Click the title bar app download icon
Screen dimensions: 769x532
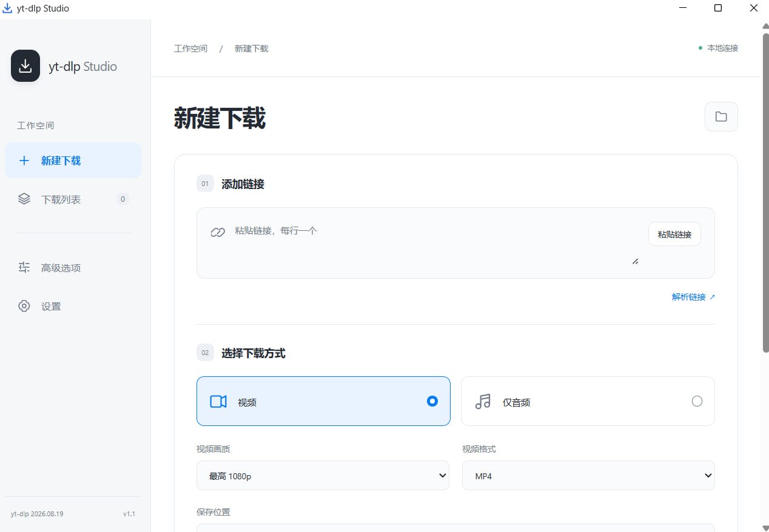(7, 8)
